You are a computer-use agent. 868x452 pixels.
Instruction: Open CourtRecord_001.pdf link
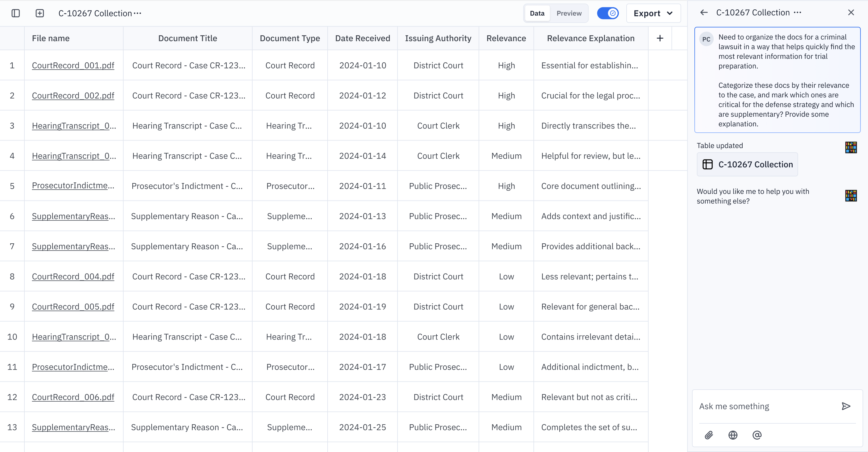(x=73, y=65)
